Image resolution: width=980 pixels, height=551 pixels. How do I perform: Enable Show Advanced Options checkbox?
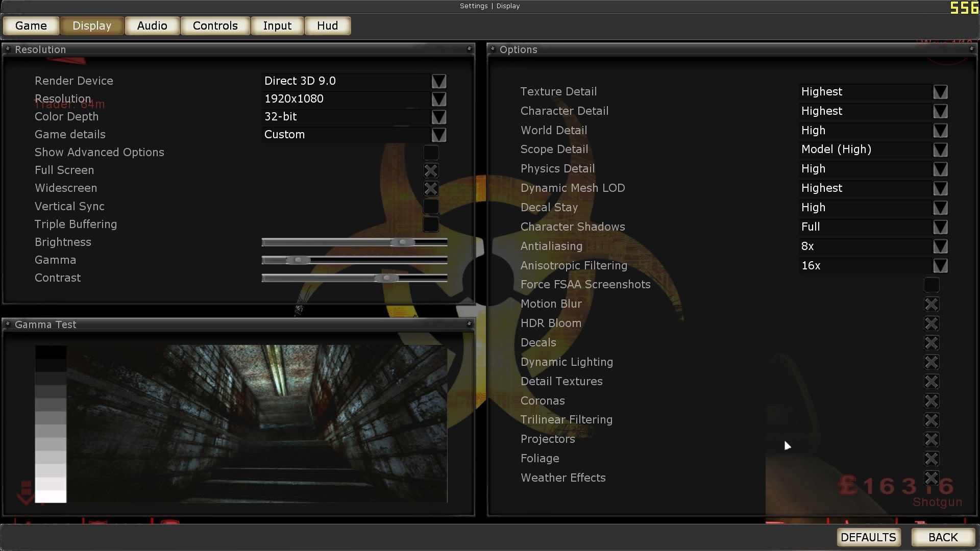click(x=431, y=153)
